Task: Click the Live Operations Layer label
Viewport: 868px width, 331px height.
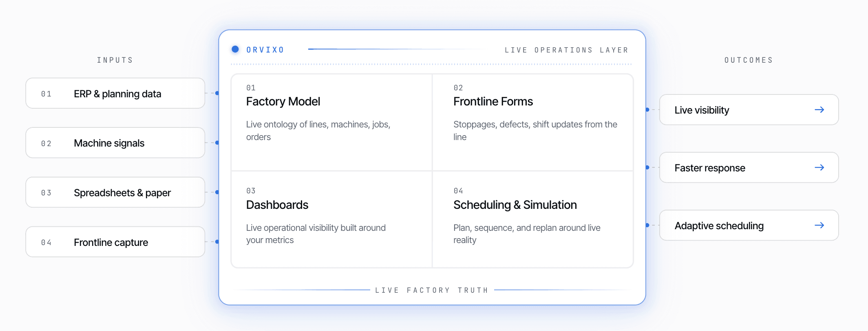Action: (x=566, y=50)
